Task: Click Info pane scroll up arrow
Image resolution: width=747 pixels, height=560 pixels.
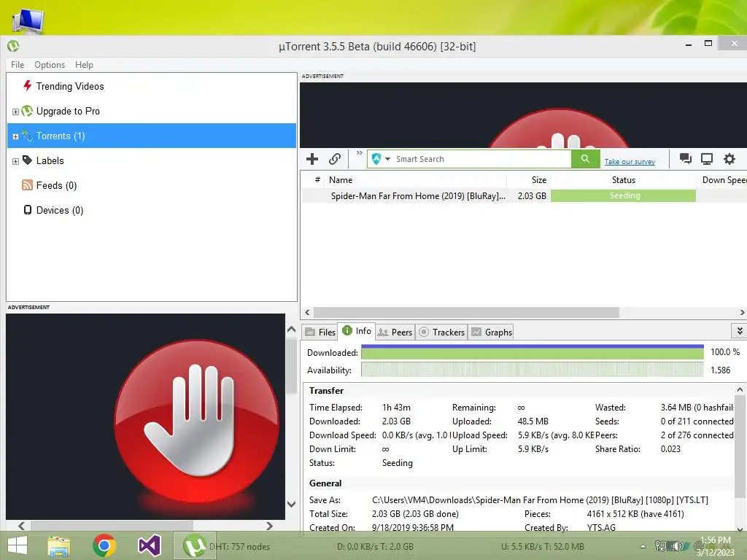Action: click(740, 390)
